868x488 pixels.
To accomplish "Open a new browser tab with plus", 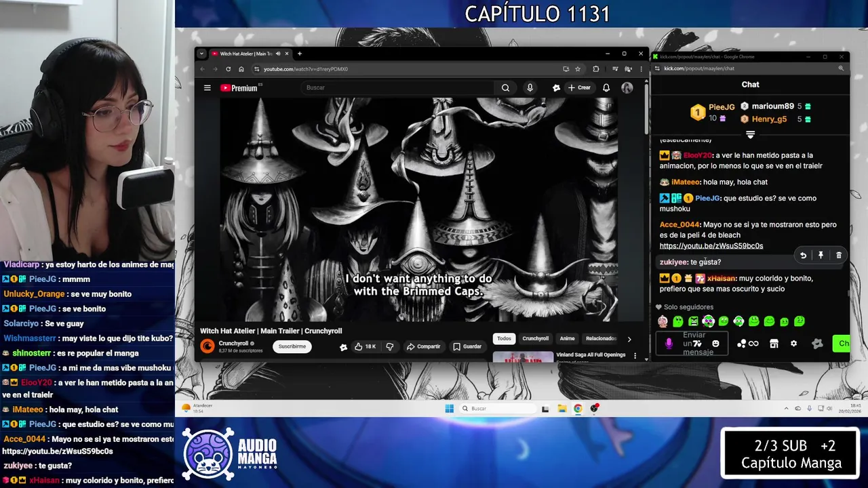I will pos(300,54).
